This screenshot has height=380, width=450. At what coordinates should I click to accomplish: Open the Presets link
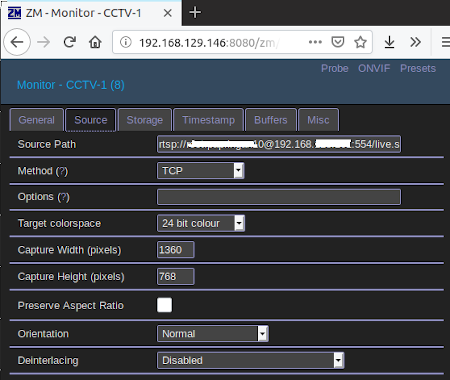point(418,68)
